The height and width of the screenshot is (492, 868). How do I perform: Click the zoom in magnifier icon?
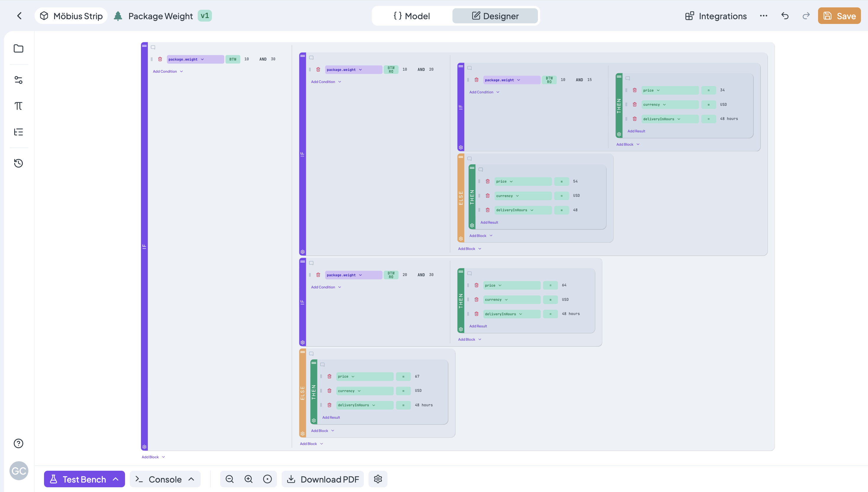click(248, 479)
